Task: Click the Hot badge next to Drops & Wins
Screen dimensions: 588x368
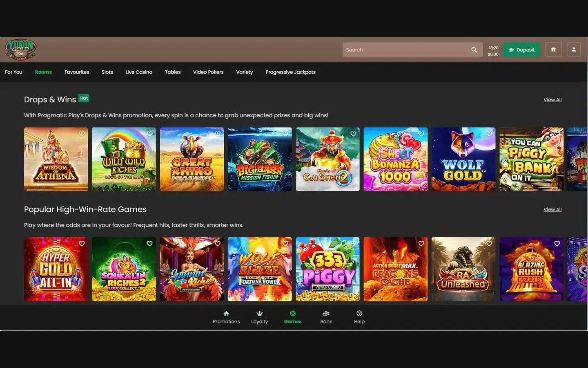Action: click(84, 98)
